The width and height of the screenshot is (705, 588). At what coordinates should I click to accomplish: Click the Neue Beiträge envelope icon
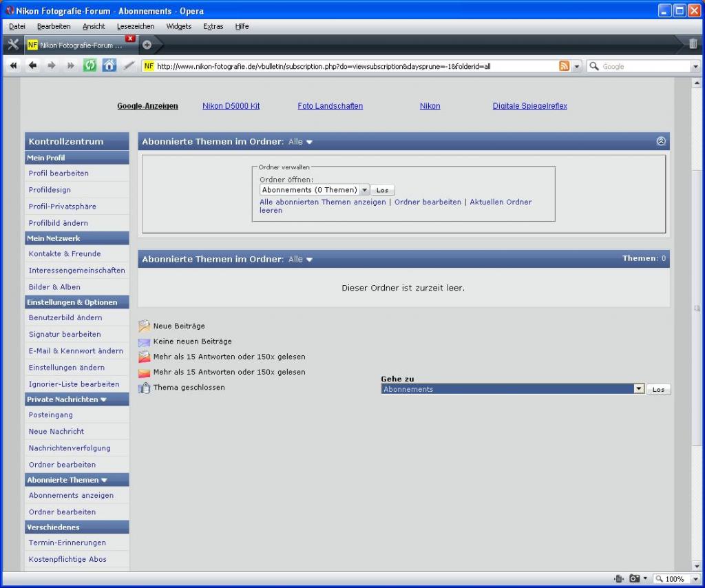[144, 326]
